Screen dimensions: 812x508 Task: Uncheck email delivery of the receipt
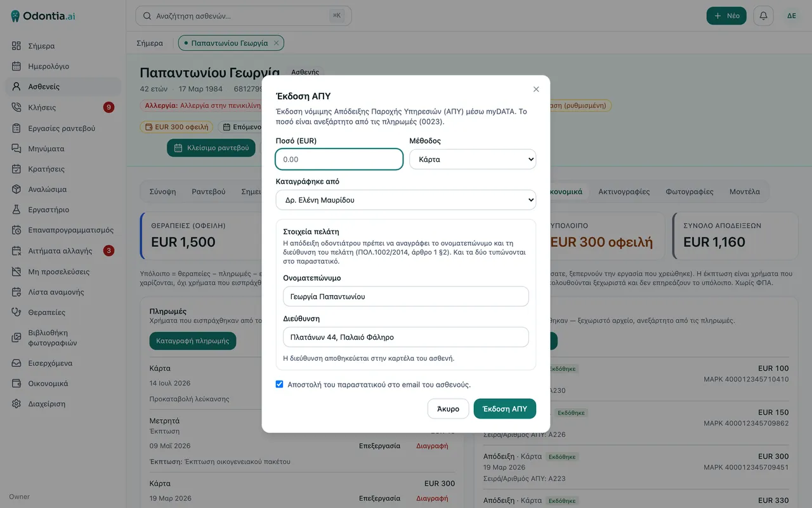point(279,384)
